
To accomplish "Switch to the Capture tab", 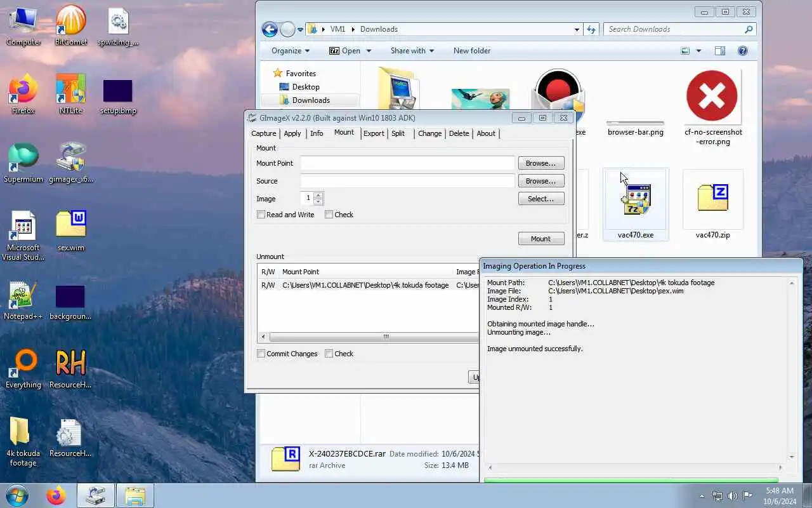I will click(264, 133).
